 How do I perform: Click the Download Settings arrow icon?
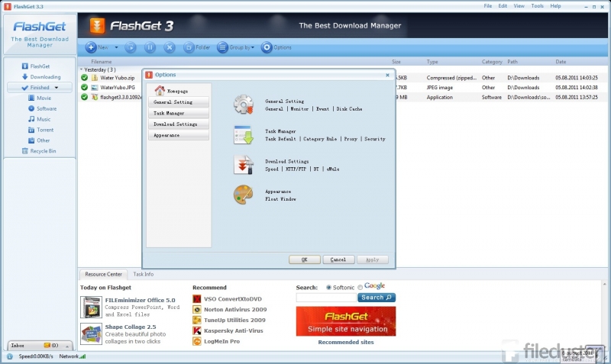(243, 165)
